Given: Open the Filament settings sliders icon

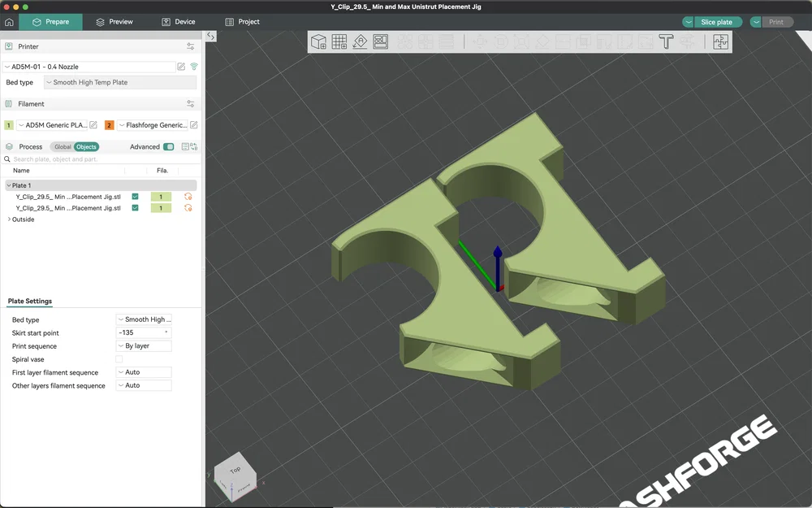Looking at the screenshot, I should [x=191, y=104].
